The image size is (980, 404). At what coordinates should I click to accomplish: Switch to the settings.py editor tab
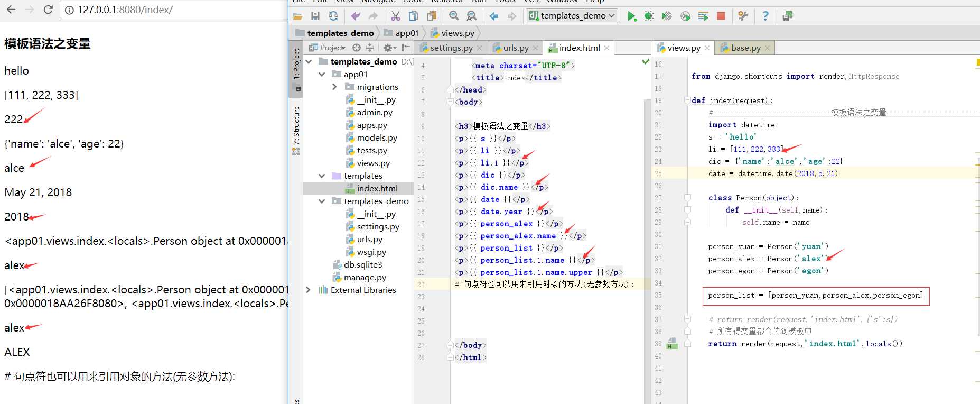[452, 48]
